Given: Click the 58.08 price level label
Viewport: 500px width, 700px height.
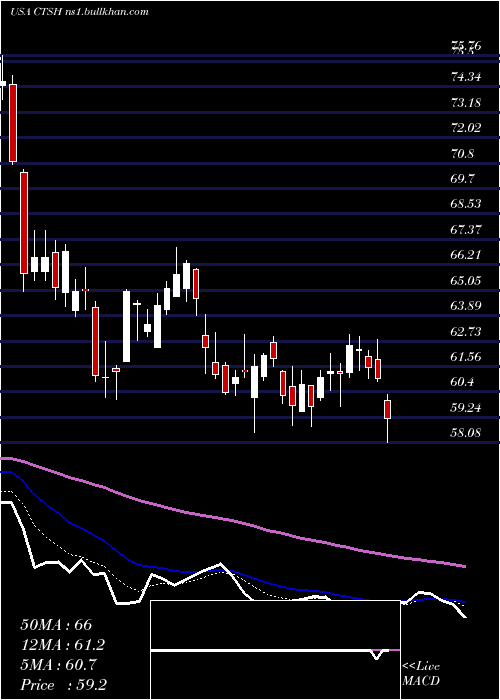Looking at the screenshot, I should [467, 433].
